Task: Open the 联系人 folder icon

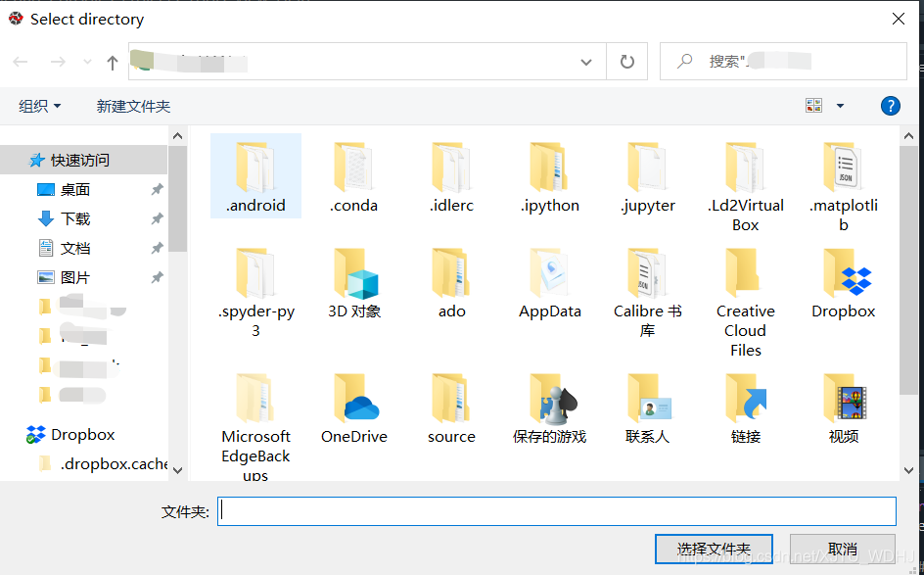Action: tap(647, 401)
